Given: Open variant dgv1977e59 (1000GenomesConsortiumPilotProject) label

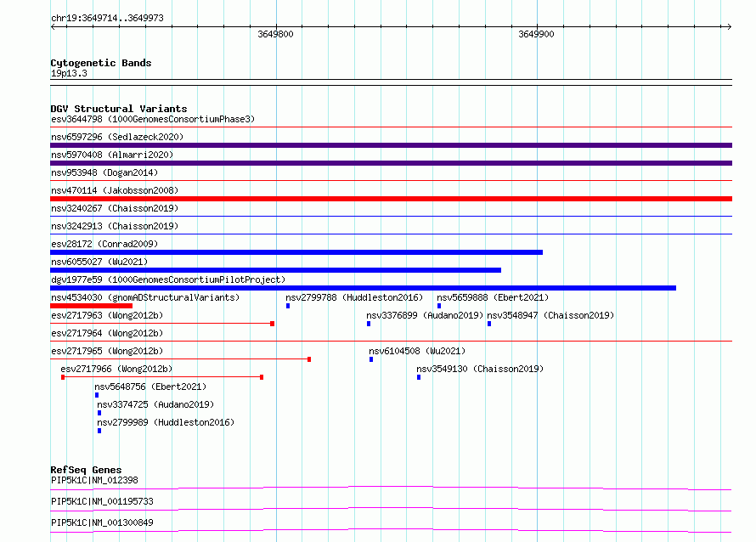Looking at the screenshot, I should point(168,279).
